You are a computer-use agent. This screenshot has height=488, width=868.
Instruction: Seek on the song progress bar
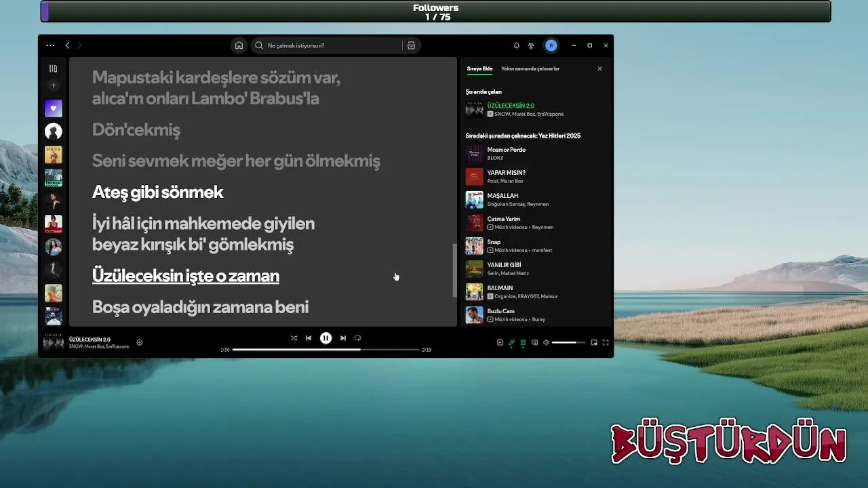[x=325, y=350]
